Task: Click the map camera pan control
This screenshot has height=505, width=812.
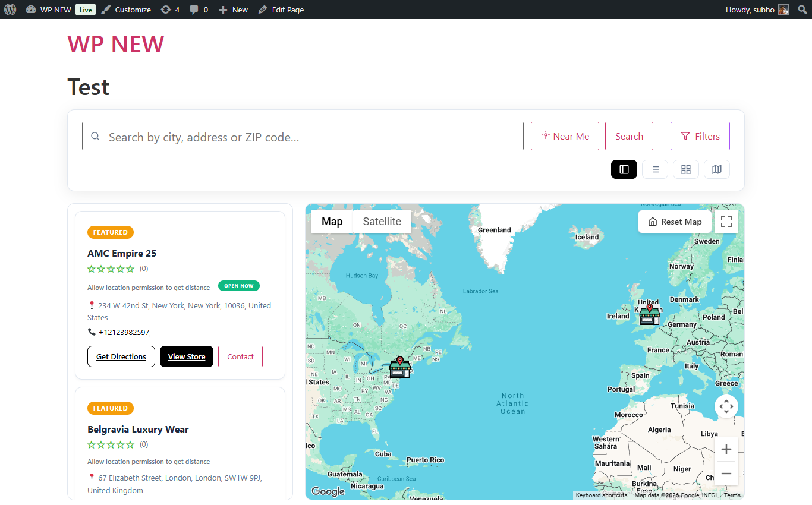Action: coord(726,407)
